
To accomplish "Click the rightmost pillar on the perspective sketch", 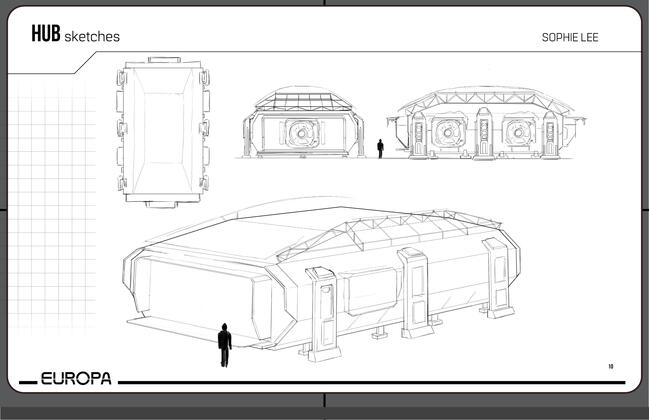I will [497, 274].
